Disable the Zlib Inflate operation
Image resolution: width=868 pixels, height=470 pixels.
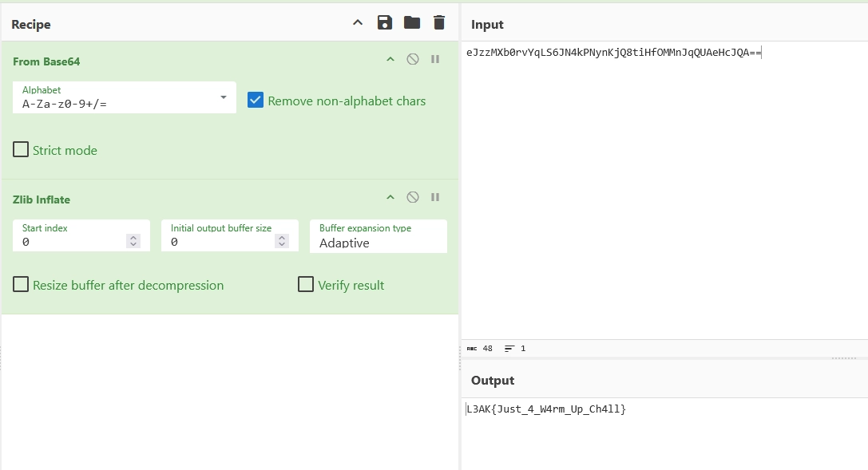point(413,198)
